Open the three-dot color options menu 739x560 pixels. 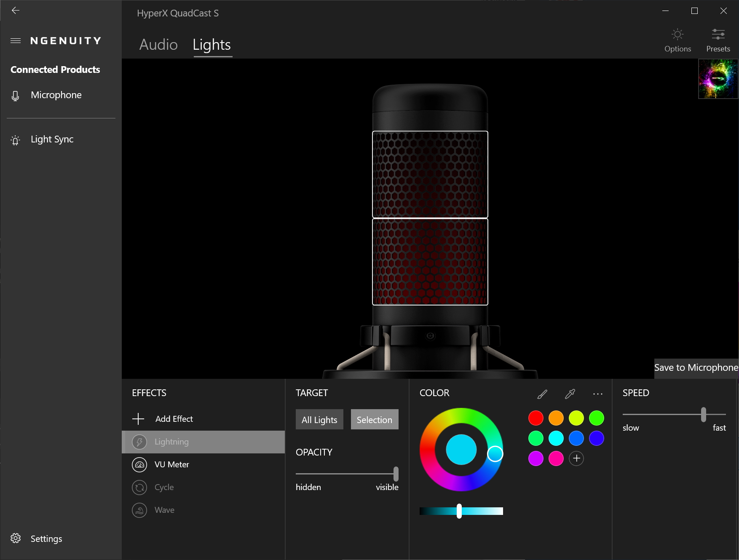[597, 394]
